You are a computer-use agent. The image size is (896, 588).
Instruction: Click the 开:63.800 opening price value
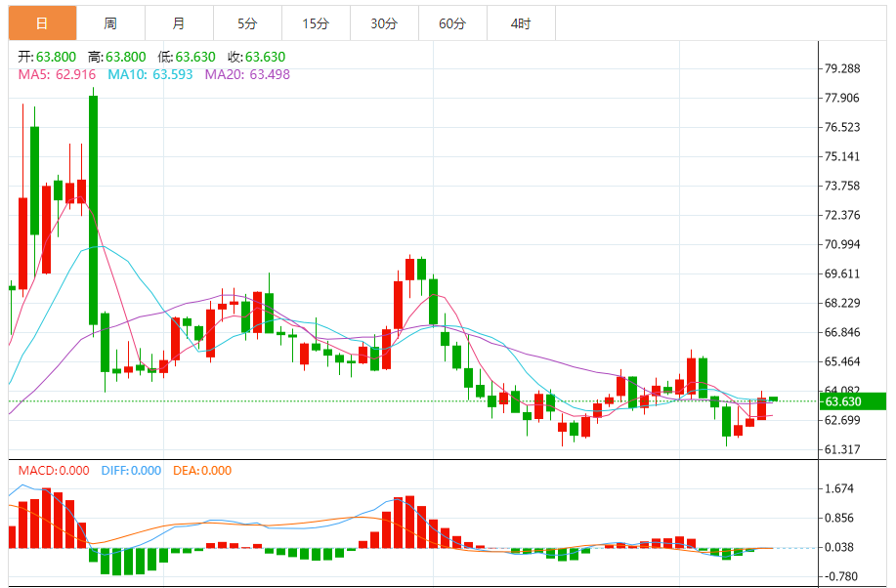[x=47, y=58]
